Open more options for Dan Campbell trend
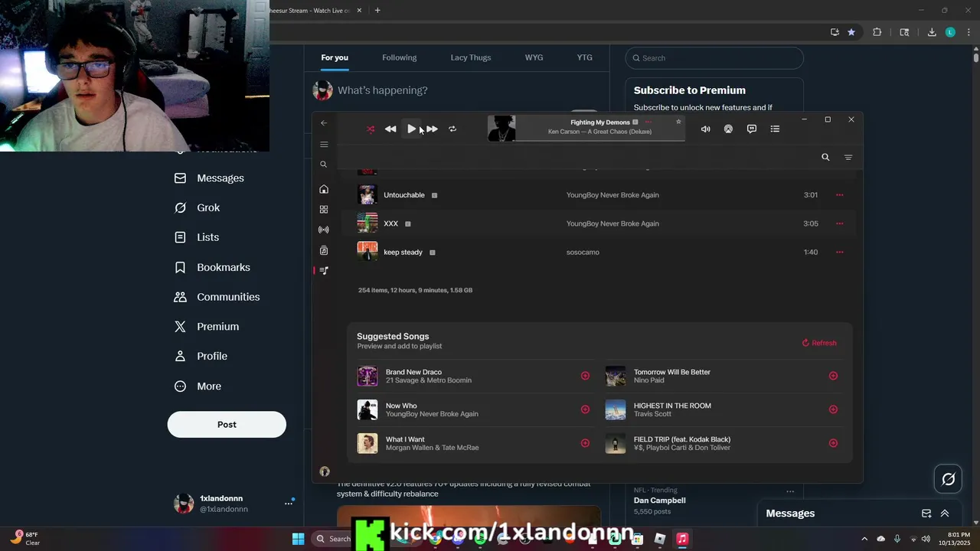Image resolution: width=980 pixels, height=551 pixels. (x=790, y=491)
